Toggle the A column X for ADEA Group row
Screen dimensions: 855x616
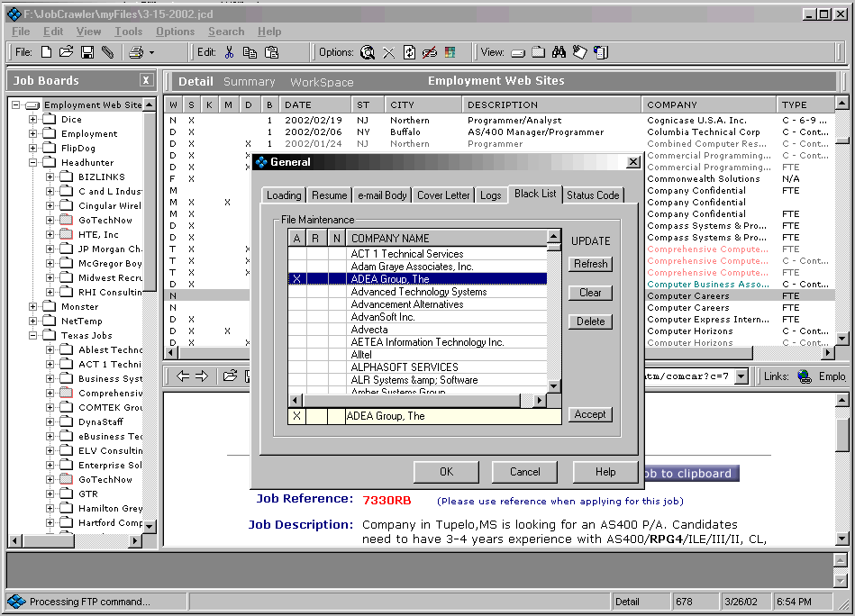[296, 279]
